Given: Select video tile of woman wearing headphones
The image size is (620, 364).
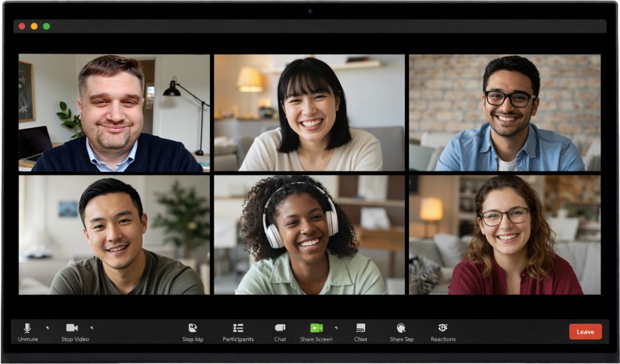Looking at the screenshot, I should click(x=309, y=235).
